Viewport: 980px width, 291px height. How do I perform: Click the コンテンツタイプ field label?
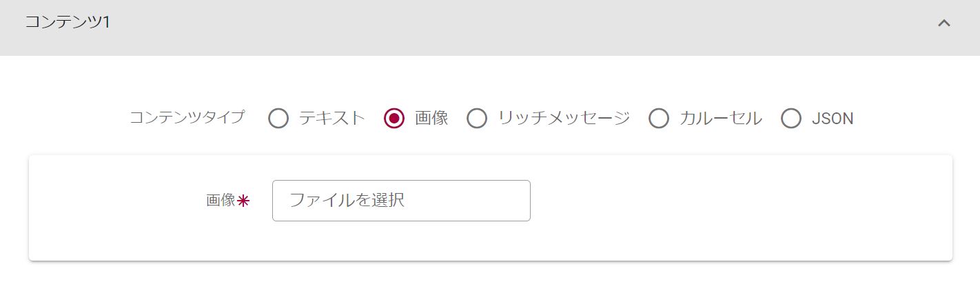(x=187, y=118)
